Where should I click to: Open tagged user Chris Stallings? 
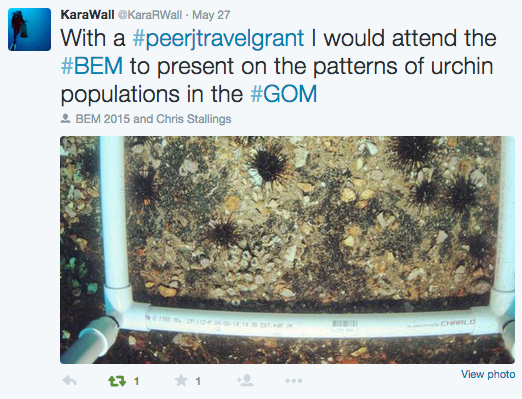click(194, 119)
